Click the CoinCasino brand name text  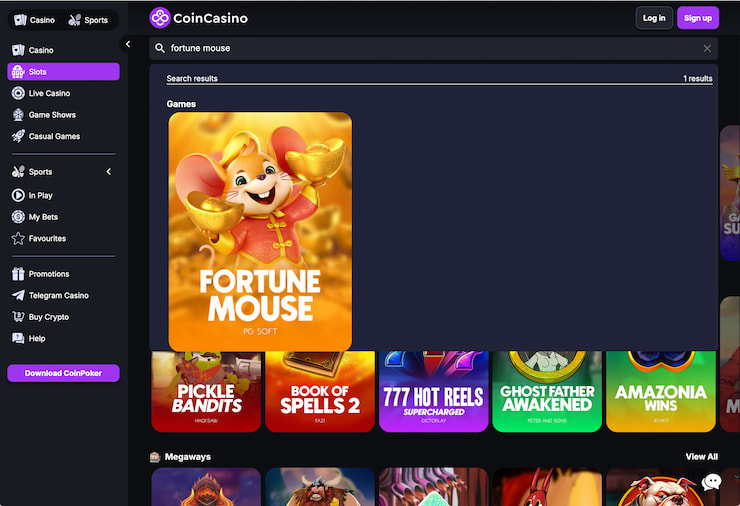(210, 18)
